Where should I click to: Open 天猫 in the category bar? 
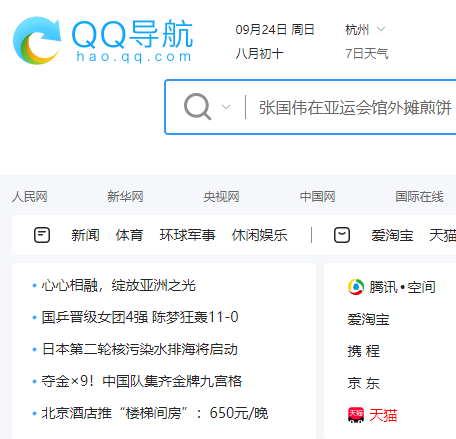point(442,235)
